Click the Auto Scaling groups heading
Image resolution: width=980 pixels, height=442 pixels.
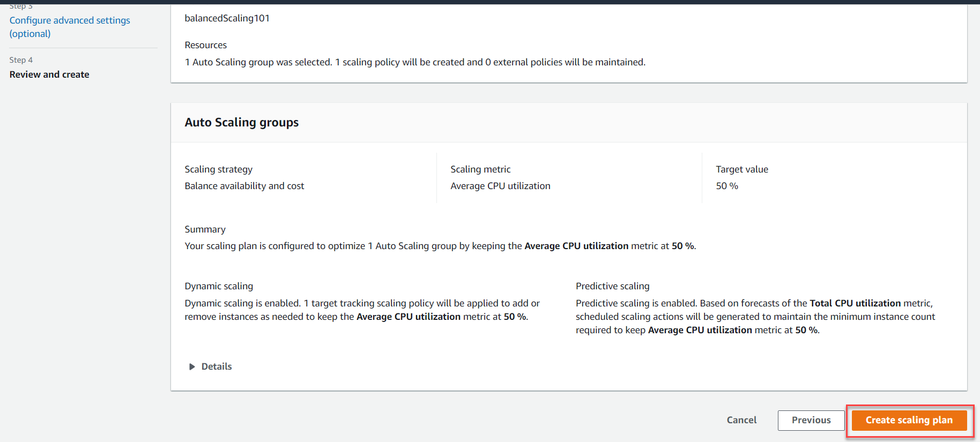click(242, 122)
